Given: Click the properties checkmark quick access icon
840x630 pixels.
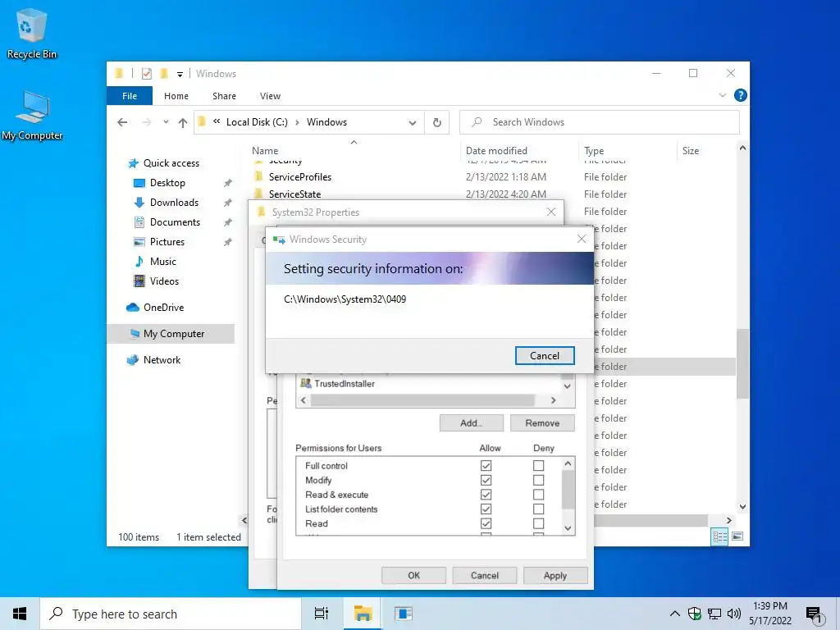Looking at the screenshot, I should 147,73.
